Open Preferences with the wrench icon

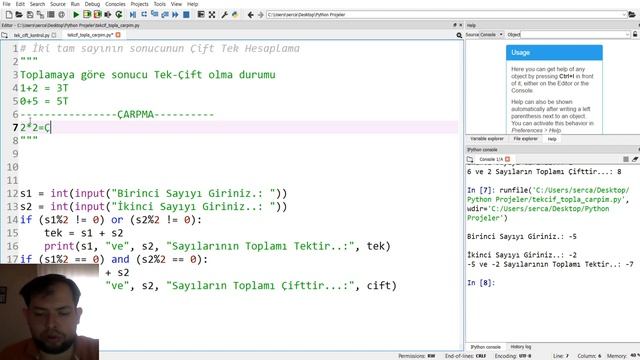[224, 15]
